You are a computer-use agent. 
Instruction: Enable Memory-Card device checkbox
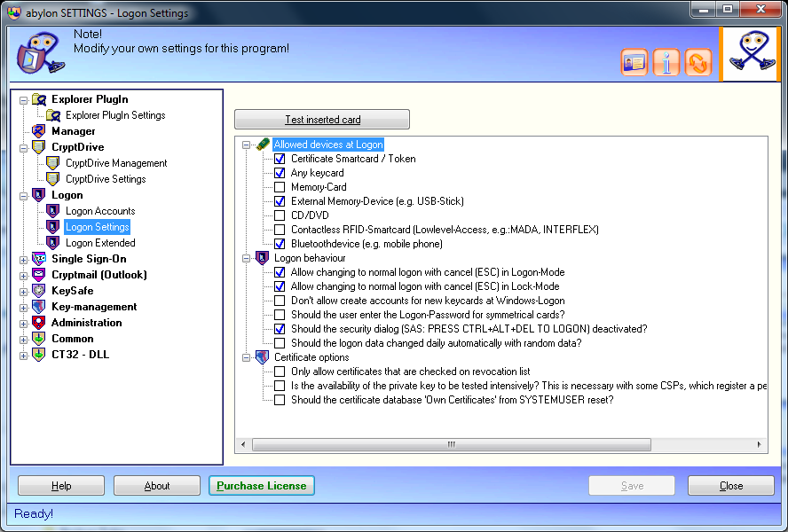pos(280,187)
